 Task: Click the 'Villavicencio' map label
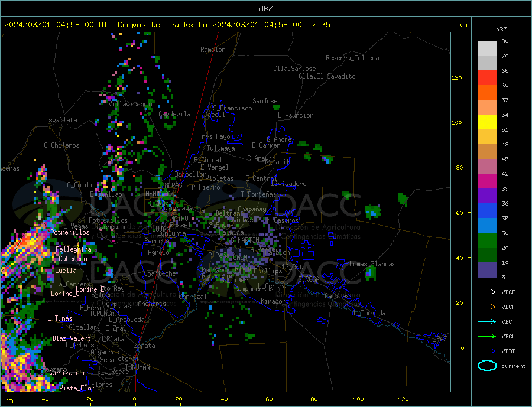(x=131, y=104)
